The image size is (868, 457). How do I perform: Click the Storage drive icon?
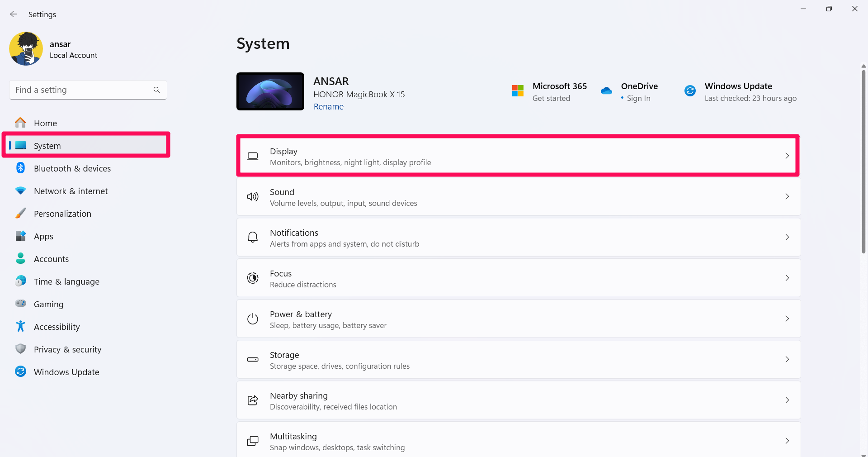coord(253,359)
